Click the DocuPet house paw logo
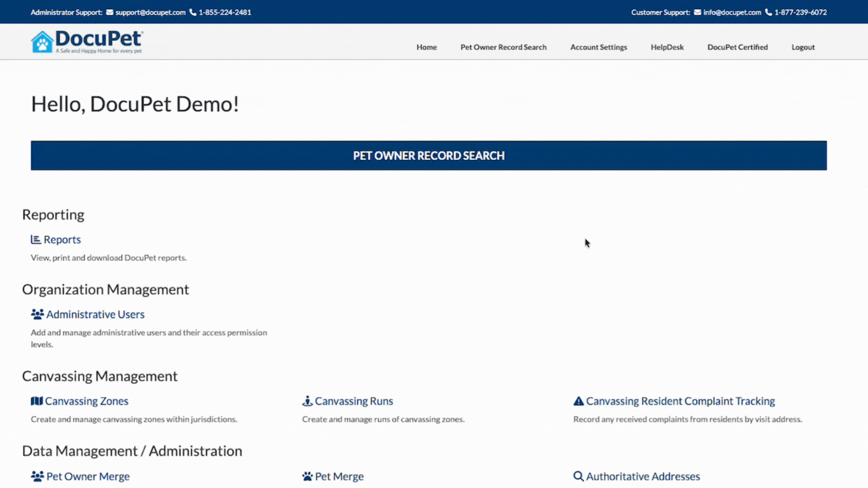This screenshot has width=868, height=488. 42,42
